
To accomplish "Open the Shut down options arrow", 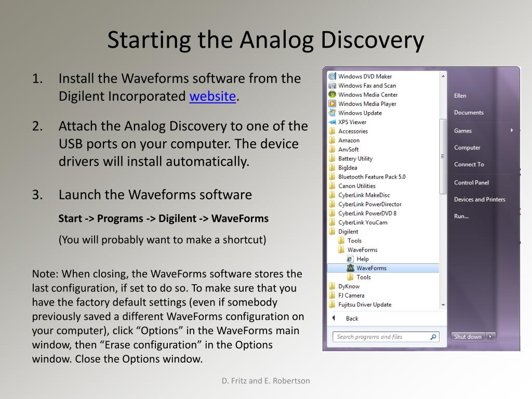I will tap(490, 337).
